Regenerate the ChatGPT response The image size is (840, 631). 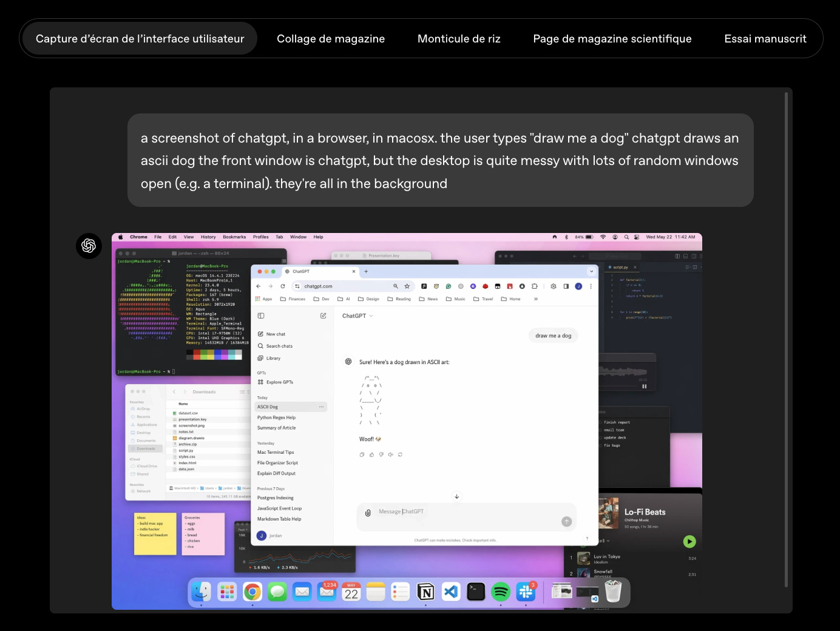400,454
